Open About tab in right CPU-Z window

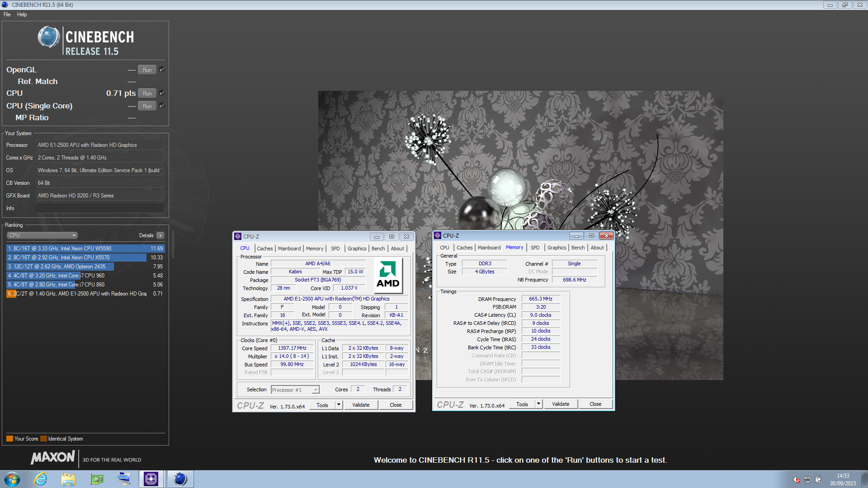(597, 248)
